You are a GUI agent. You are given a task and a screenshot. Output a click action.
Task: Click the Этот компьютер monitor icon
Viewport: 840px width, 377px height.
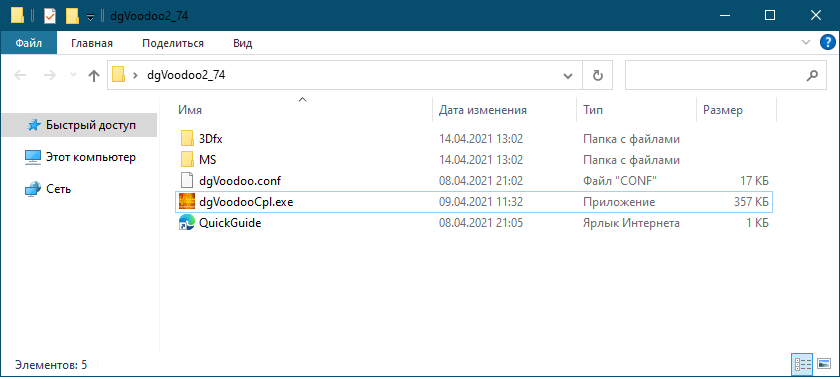coord(33,157)
